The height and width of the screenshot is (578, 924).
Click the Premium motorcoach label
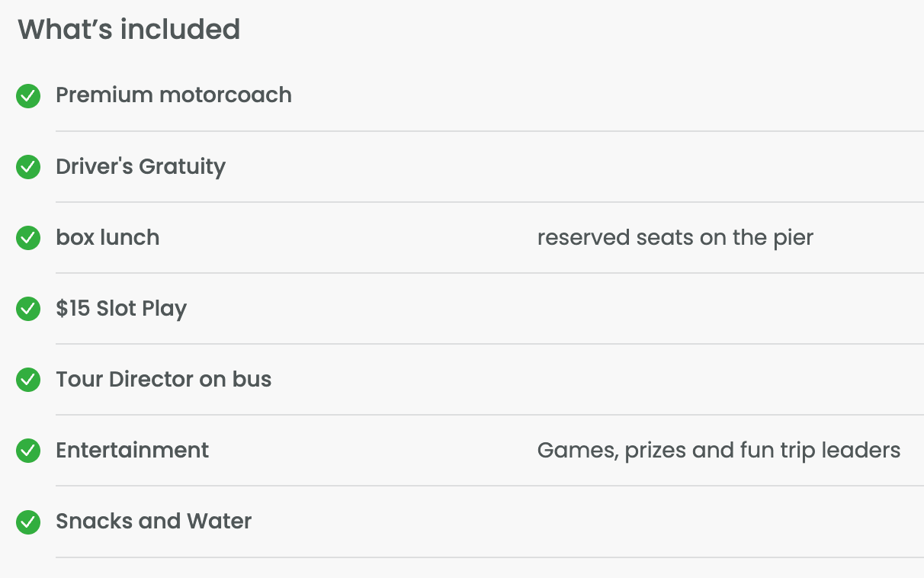tap(174, 95)
